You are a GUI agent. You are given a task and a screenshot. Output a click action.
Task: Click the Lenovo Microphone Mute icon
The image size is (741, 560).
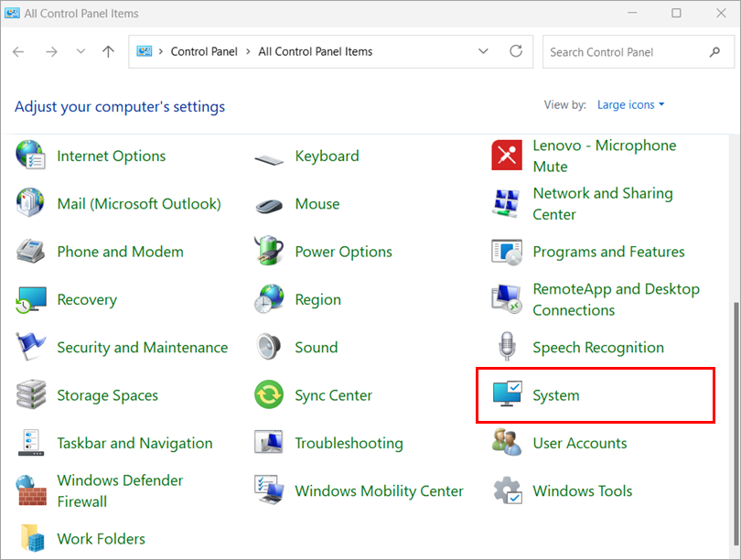(x=507, y=156)
